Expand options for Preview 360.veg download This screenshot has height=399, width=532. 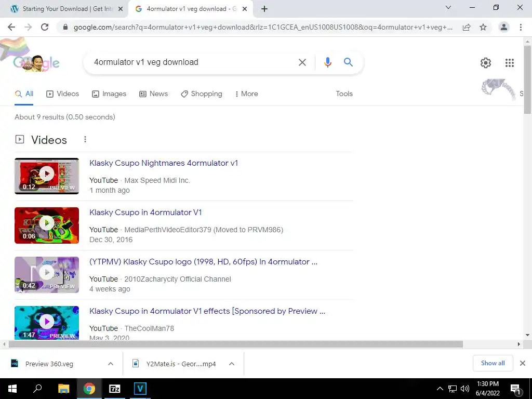tap(111, 364)
